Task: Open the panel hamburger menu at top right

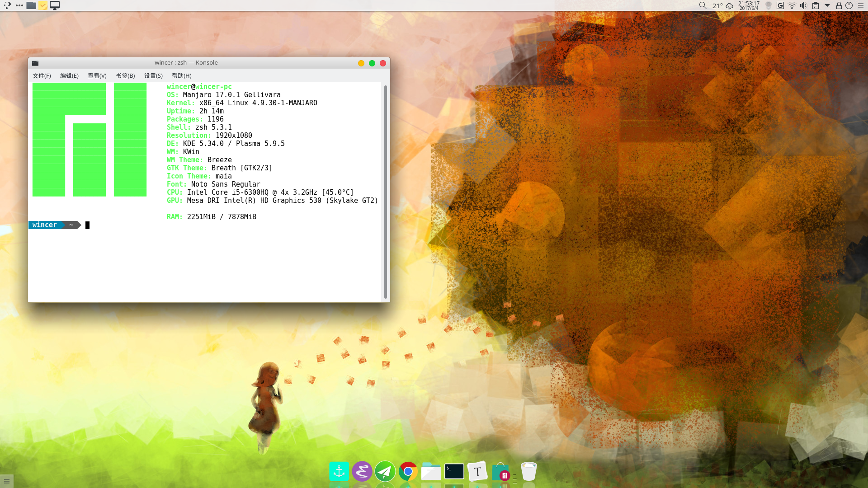Action: click(x=861, y=5)
